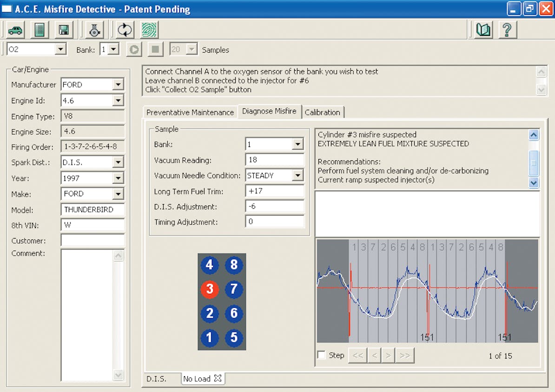
Task: Switch to the Preventative Maintenance tab
Action: point(190,112)
